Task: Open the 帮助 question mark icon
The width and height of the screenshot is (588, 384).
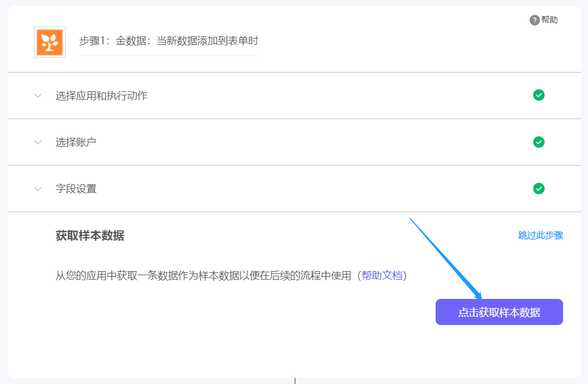Action: (x=534, y=20)
